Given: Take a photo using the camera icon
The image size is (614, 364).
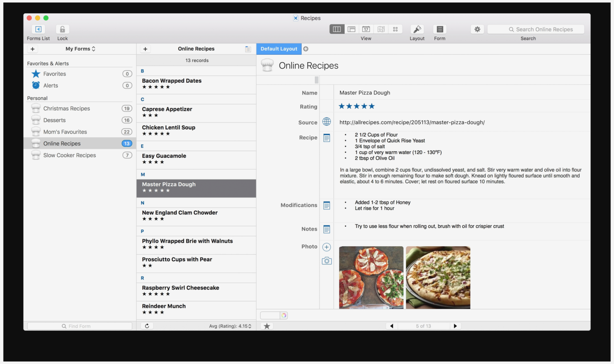Looking at the screenshot, I should pyautogui.click(x=326, y=260).
